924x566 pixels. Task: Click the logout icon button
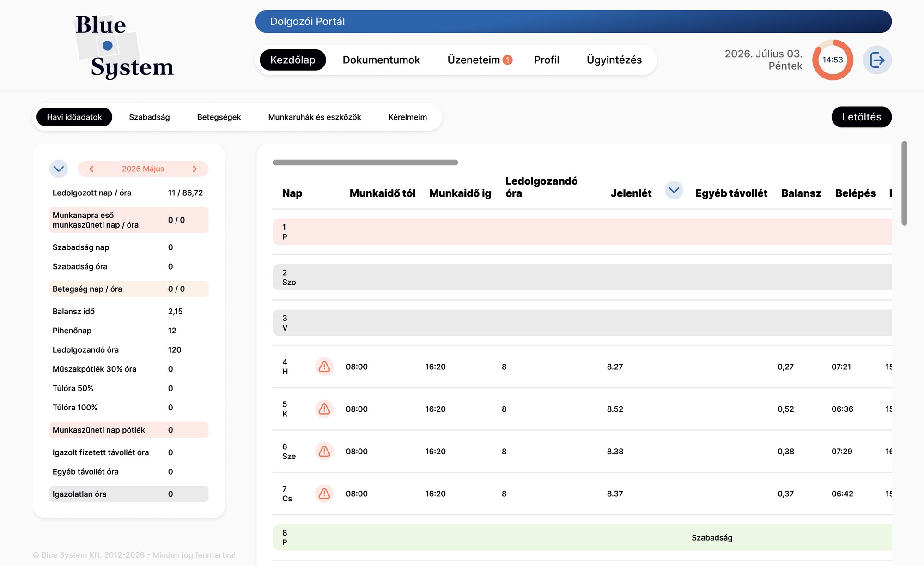tap(877, 60)
